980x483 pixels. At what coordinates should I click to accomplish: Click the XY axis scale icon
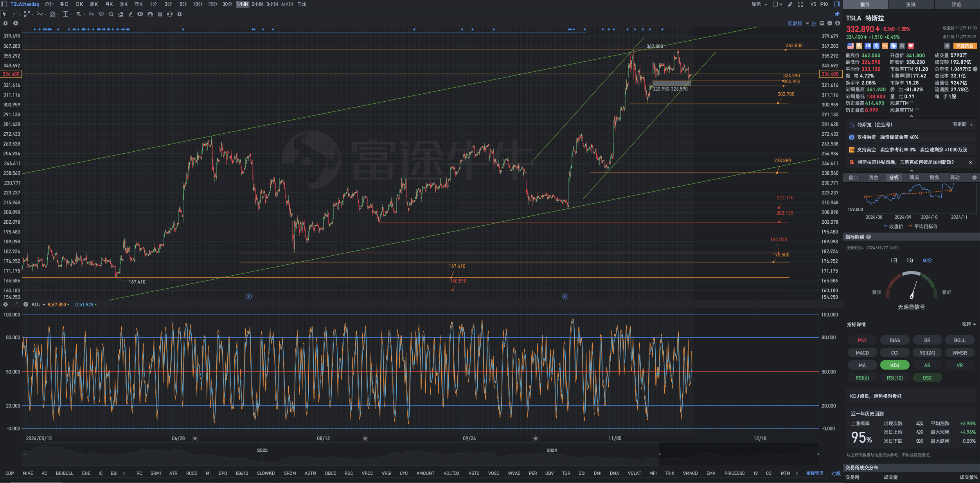tap(814, 23)
